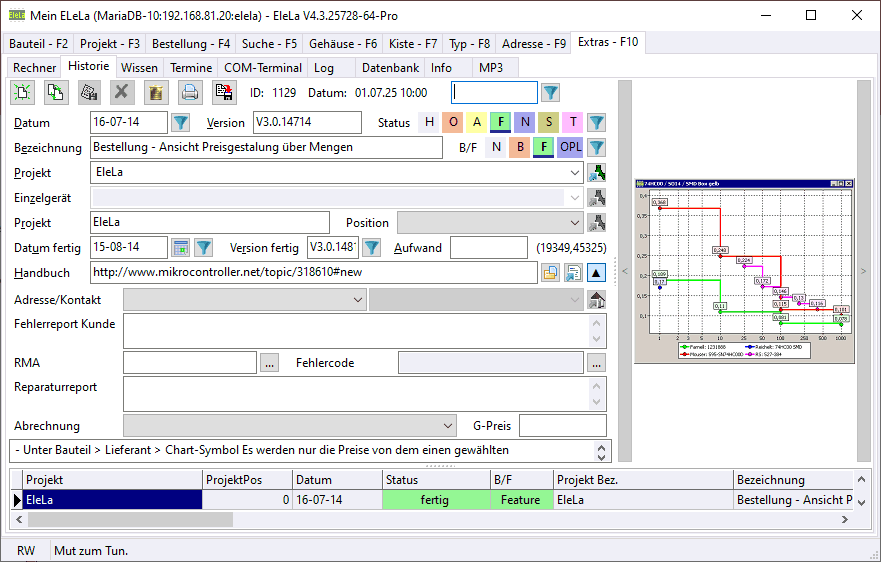The width and height of the screenshot is (881, 562).
Task: Click the grey X delete icon
Action: [x=122, y=93]
